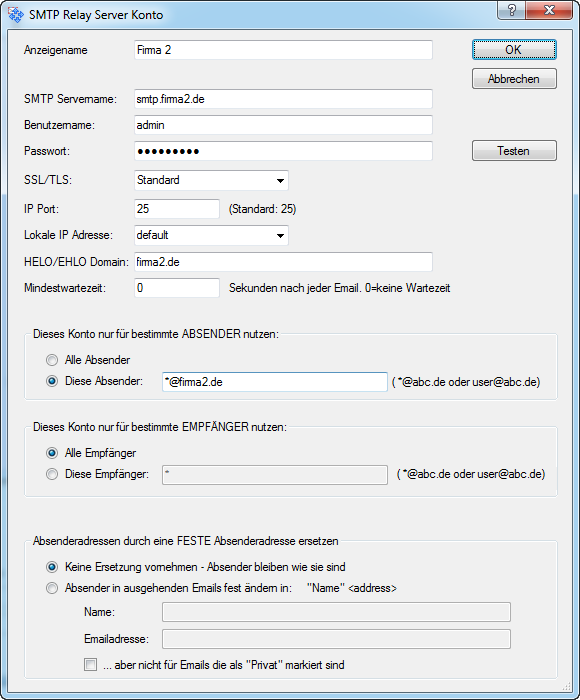Click the IP Port input box
The height and width of the screenshot is (700, 580).
tap(177, 209)
